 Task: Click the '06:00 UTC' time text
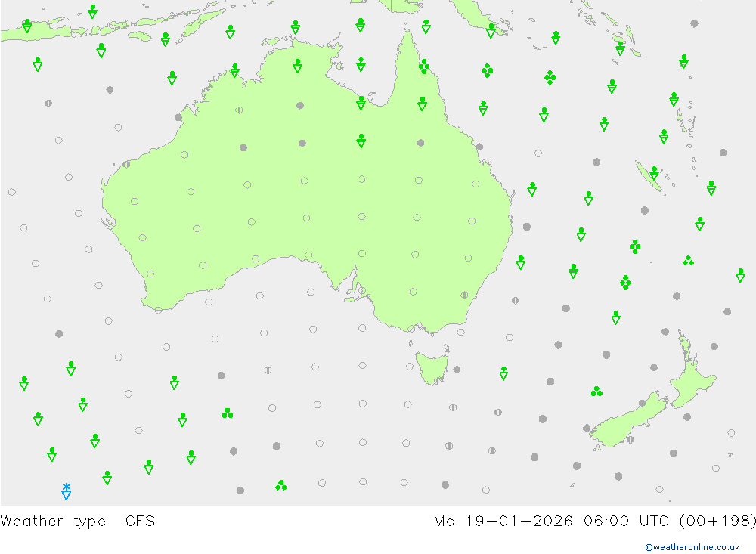[x=626, y=522]
